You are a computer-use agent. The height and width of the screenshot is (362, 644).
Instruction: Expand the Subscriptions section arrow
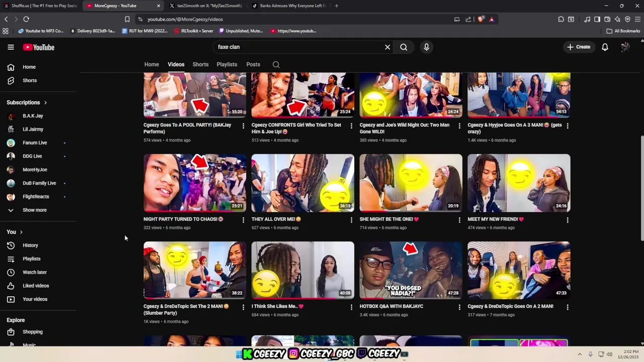(45, 103)
